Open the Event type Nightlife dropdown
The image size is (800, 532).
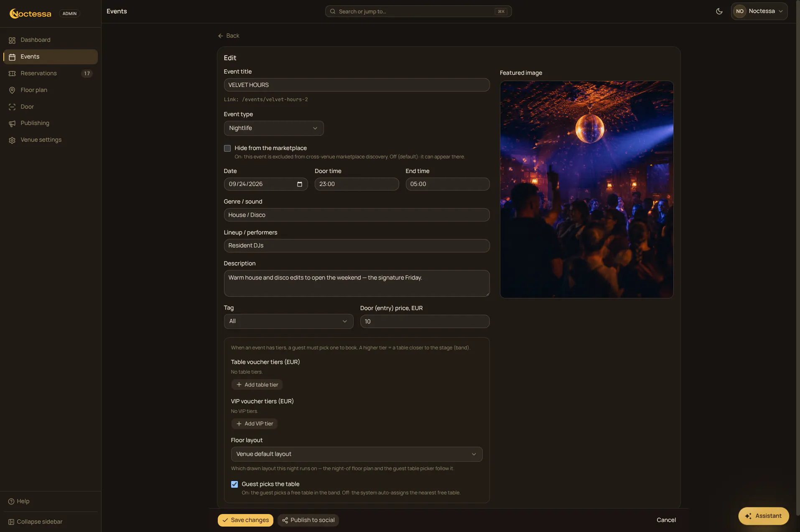tap(274, 128)
